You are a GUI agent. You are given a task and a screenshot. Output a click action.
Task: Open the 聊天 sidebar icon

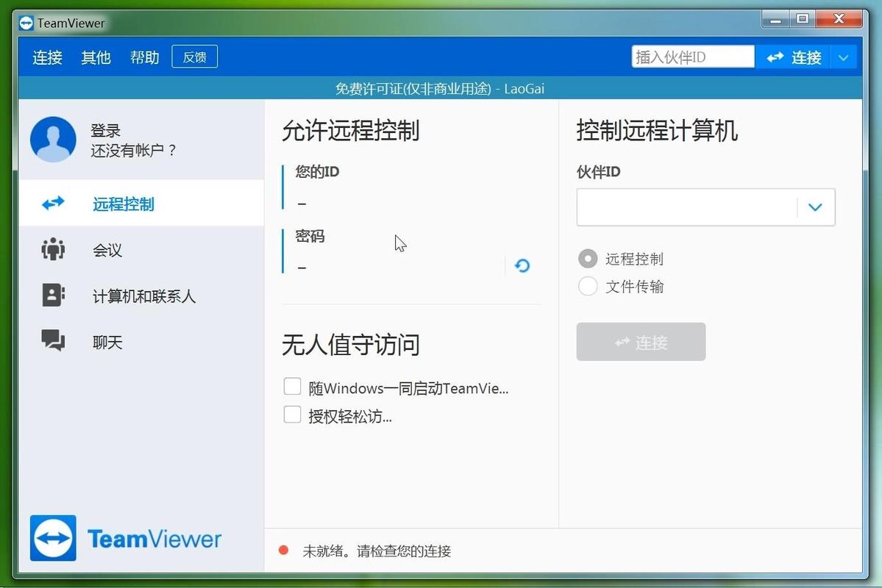pyautogui.click(x=51, y=341)
